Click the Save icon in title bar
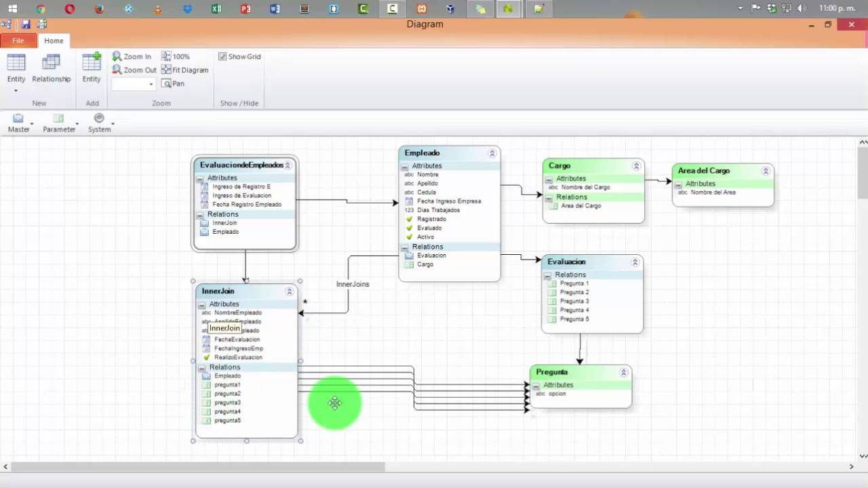This screenshot has width=868, height=488. (26, 24)
